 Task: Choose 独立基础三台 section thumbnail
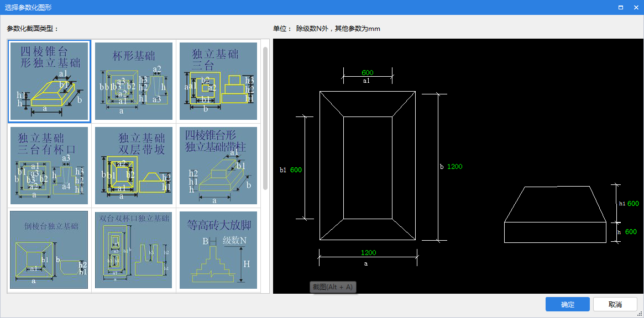click(218, 81)
